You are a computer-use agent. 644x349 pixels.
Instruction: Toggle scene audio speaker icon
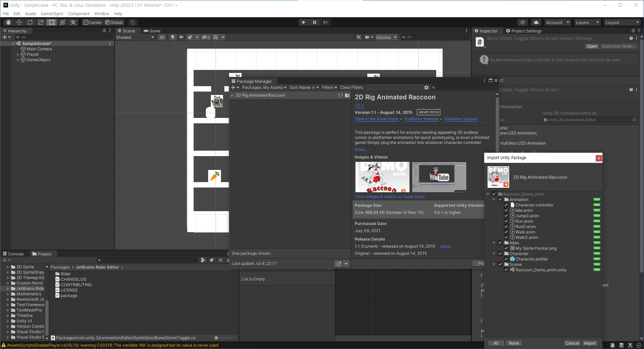(181, 37)
